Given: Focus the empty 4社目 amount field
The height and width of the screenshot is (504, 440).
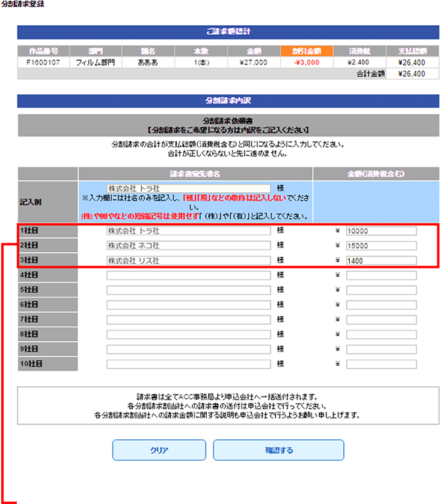Looking at the screenshot, I should pos(381,275).
